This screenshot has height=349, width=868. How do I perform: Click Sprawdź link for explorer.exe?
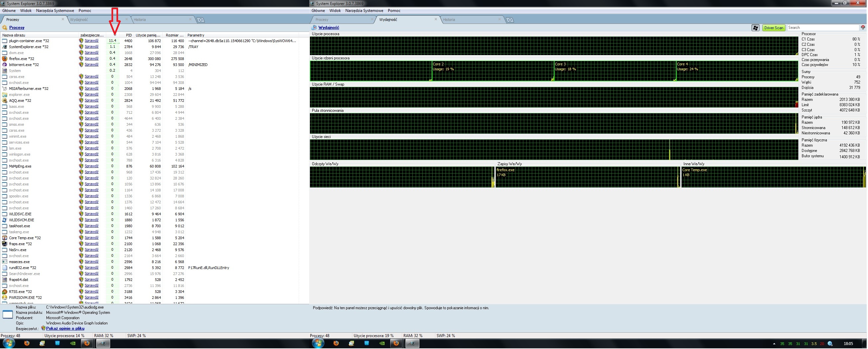[x=92, y=95]
